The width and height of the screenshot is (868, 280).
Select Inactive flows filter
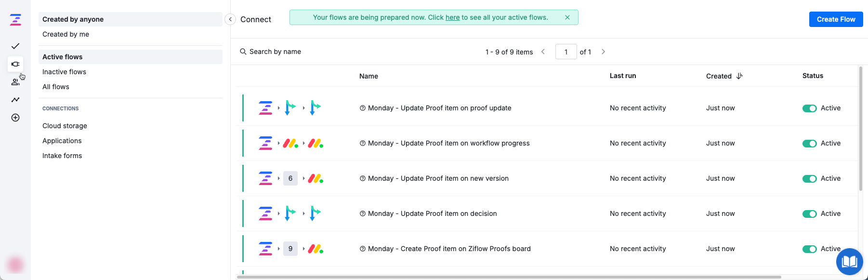(64, 72)
